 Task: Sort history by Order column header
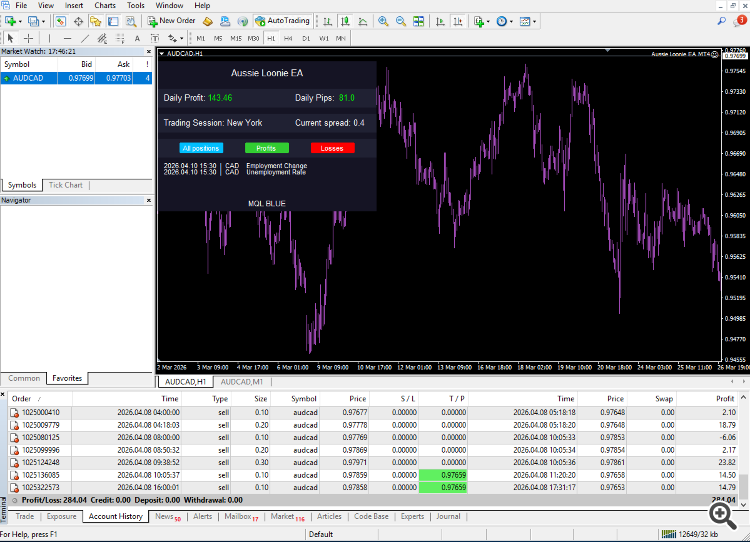point(40,398)
